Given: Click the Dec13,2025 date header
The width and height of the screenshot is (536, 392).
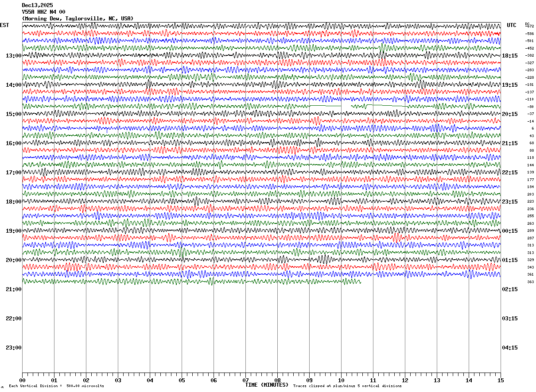Looking at the screenshot, I should click(x=37, y=5).
